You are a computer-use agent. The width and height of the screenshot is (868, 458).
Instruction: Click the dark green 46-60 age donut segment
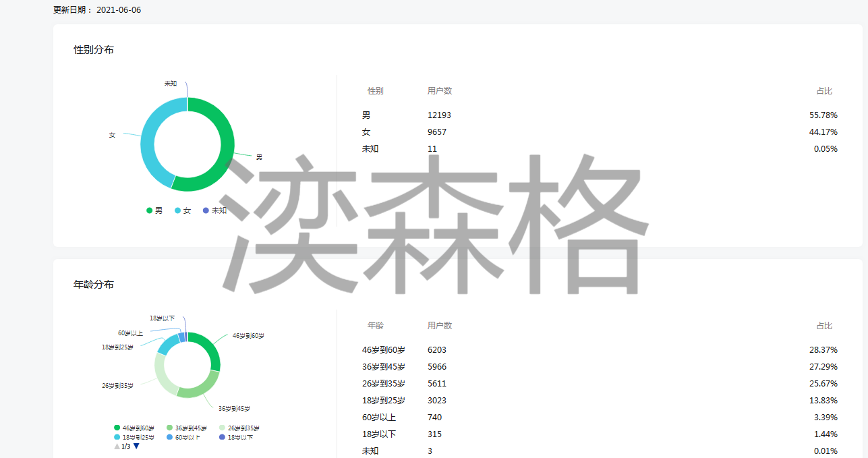click(x=211, y=351)
